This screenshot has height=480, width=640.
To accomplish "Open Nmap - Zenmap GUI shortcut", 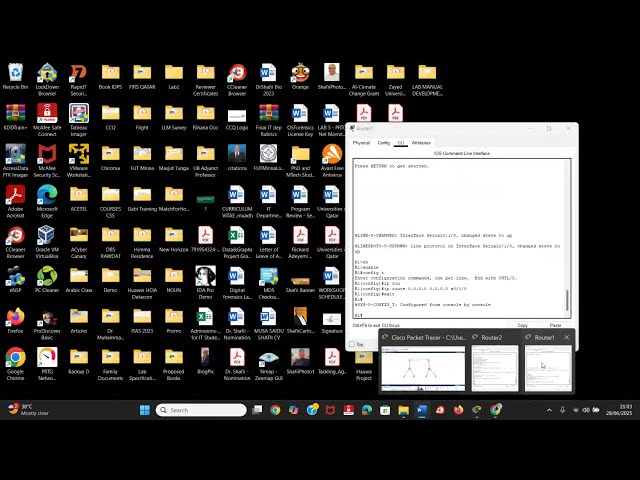I will click(269, 364).
